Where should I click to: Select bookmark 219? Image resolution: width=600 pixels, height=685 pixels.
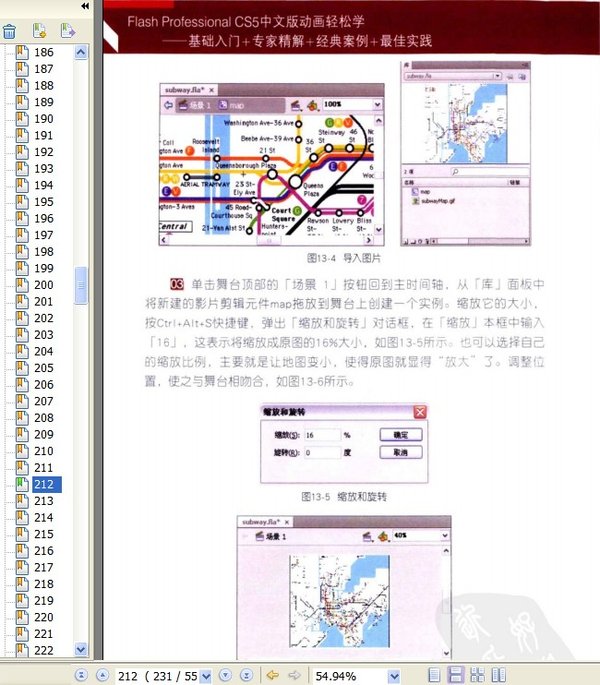(x=44, y=600)
